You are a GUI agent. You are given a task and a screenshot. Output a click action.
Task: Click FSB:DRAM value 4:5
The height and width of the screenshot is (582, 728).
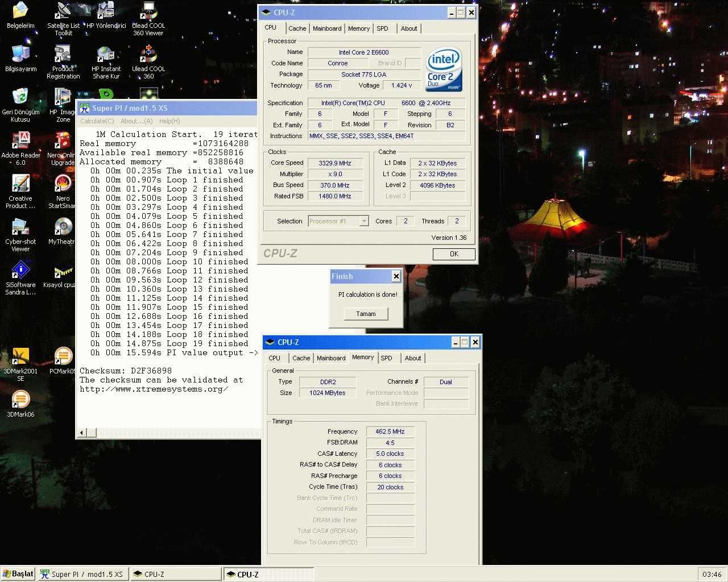tap(390, 443)
